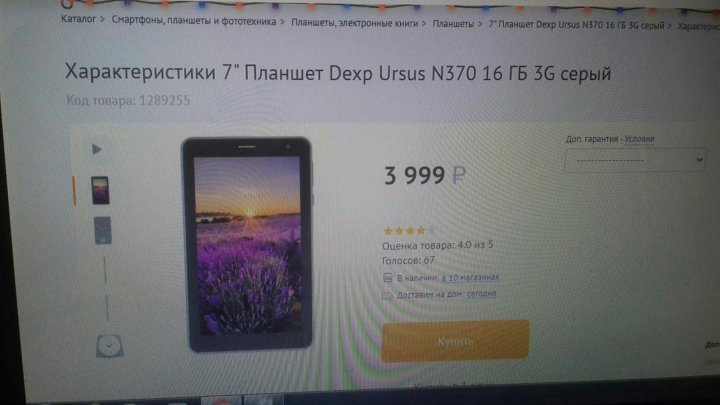Show more thumbnails with the round chevron

click(x=109, y=346)
